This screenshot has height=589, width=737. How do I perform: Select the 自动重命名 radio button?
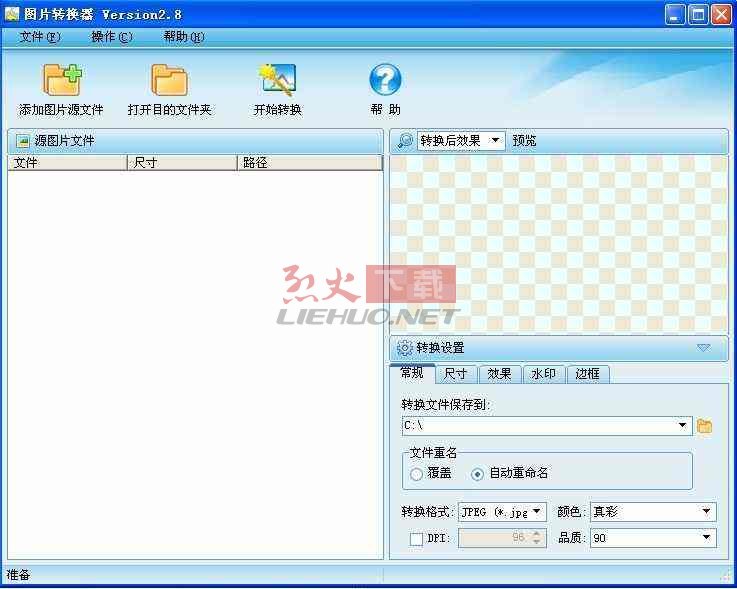click(x=477, y=474)
